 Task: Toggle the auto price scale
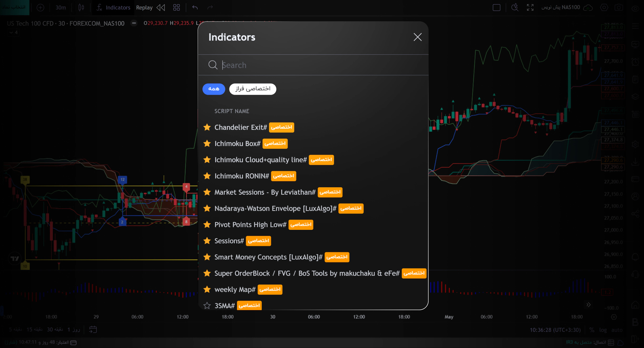617,330
